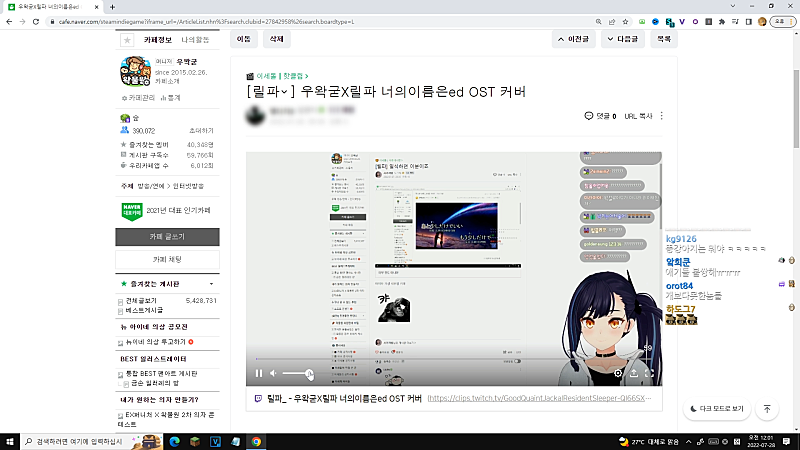Launch Microsoft Edge from taskbar

click(x=174, y=442)
